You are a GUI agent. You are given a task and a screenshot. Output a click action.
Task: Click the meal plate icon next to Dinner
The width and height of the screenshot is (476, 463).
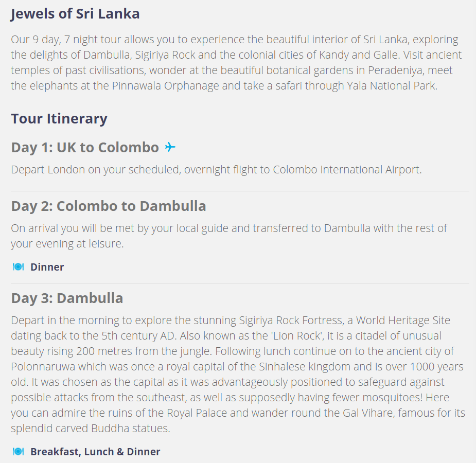click(18, 266)
